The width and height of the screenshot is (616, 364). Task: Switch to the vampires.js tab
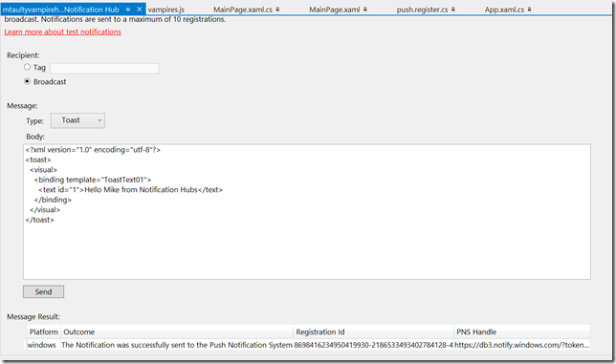tap(166, 10)
